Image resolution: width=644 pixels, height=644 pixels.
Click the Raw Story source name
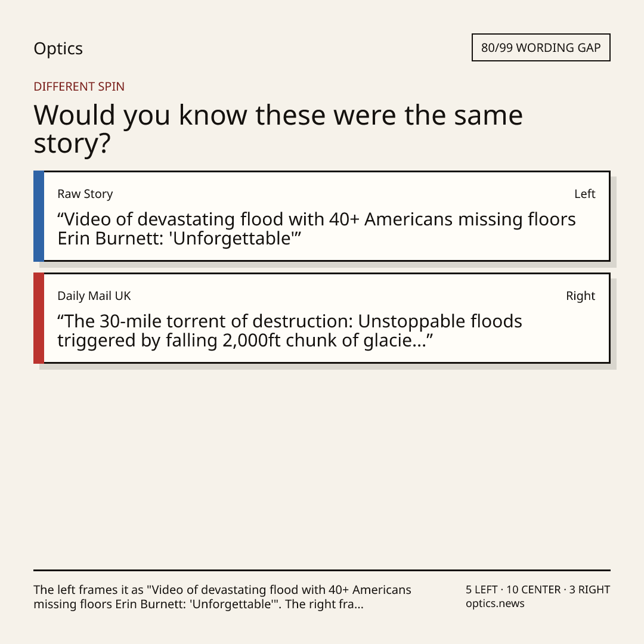(85, 194)
